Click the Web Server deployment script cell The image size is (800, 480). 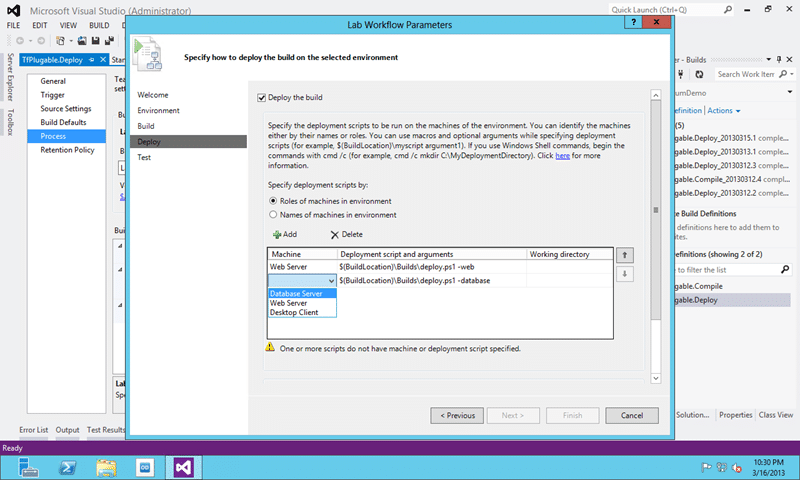(x=432, y=267)
